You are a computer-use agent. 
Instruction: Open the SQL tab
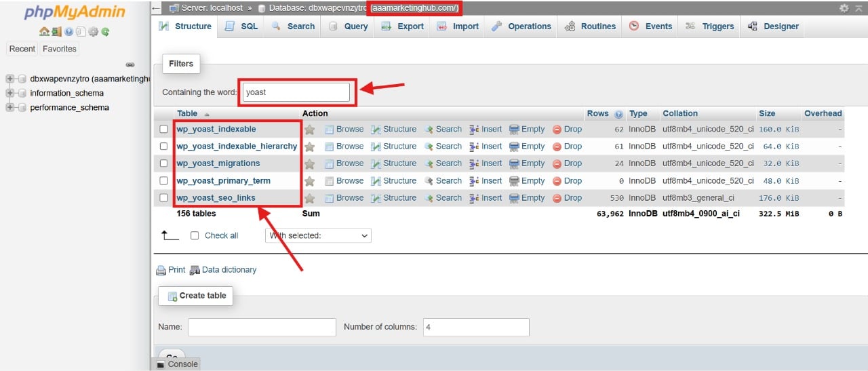[241, 26]
